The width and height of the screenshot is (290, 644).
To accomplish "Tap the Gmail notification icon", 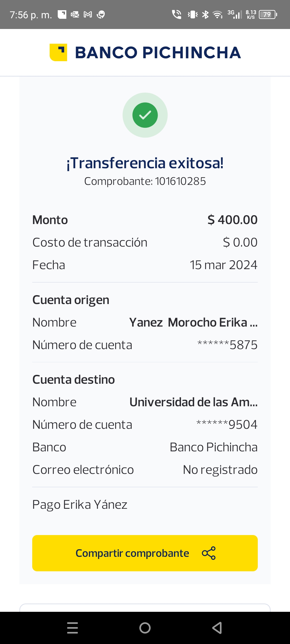I will click(x=88, y=14).
